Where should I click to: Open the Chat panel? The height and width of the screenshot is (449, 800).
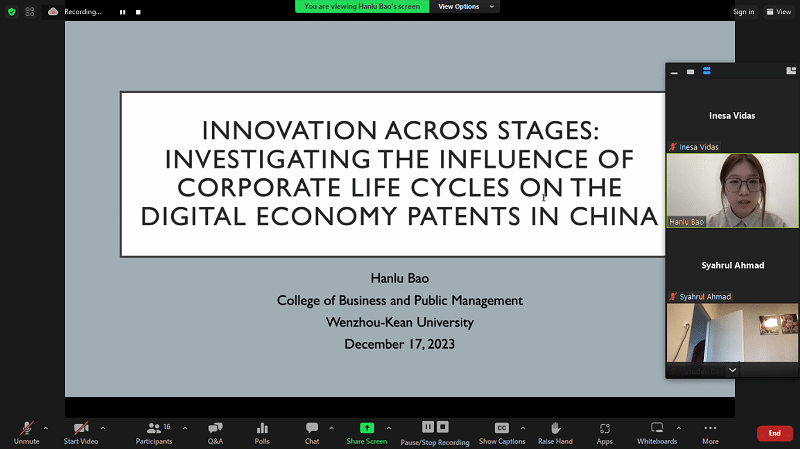[x=312, y=431]
